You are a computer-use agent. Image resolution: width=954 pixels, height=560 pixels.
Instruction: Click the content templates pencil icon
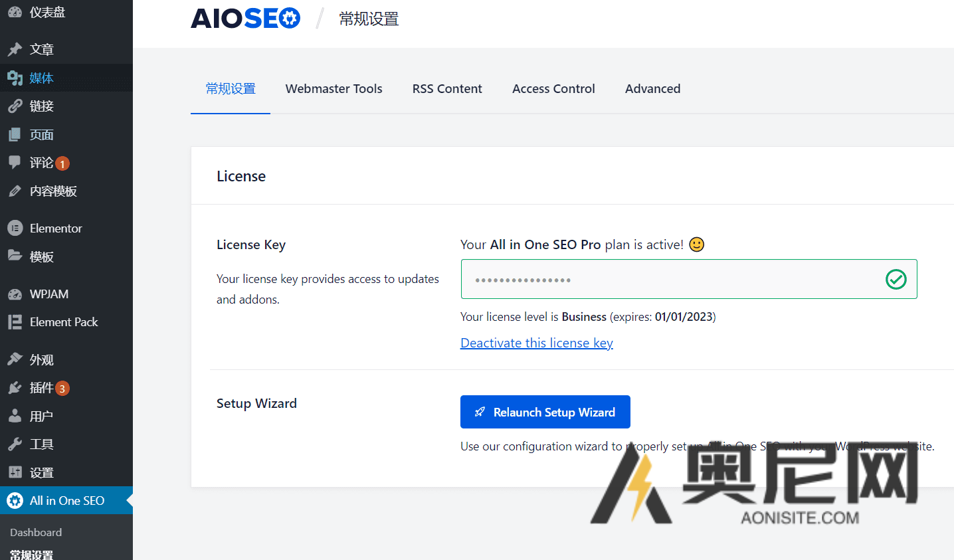pyautogui.click(x=15, y=191)
